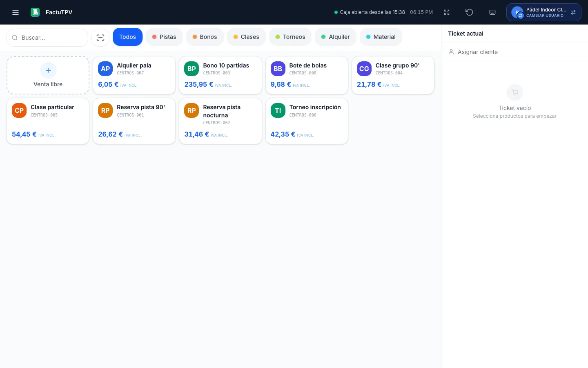Open the on-screen keyboard icon
This screenshot has width=588, height=368.
[492, 12]
